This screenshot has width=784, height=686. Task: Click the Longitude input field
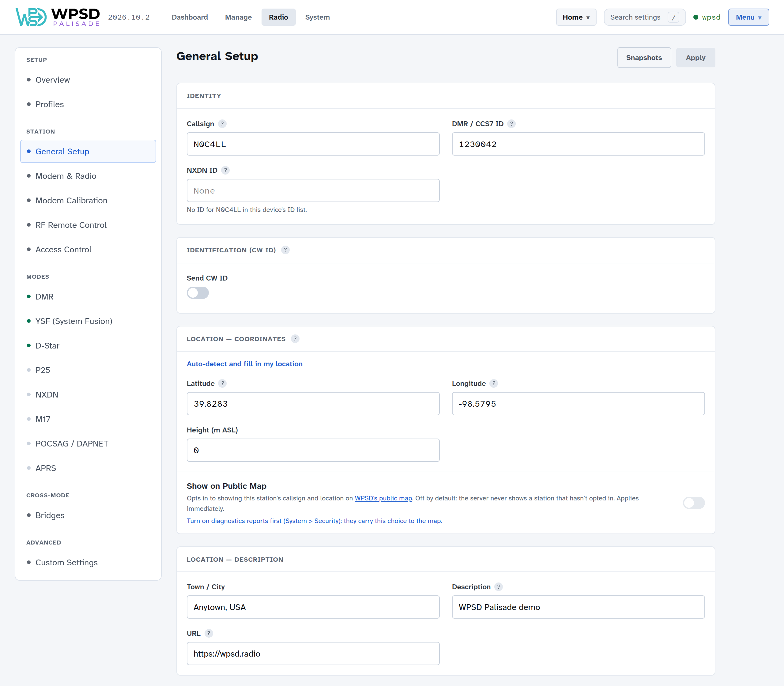coord(578,404)
